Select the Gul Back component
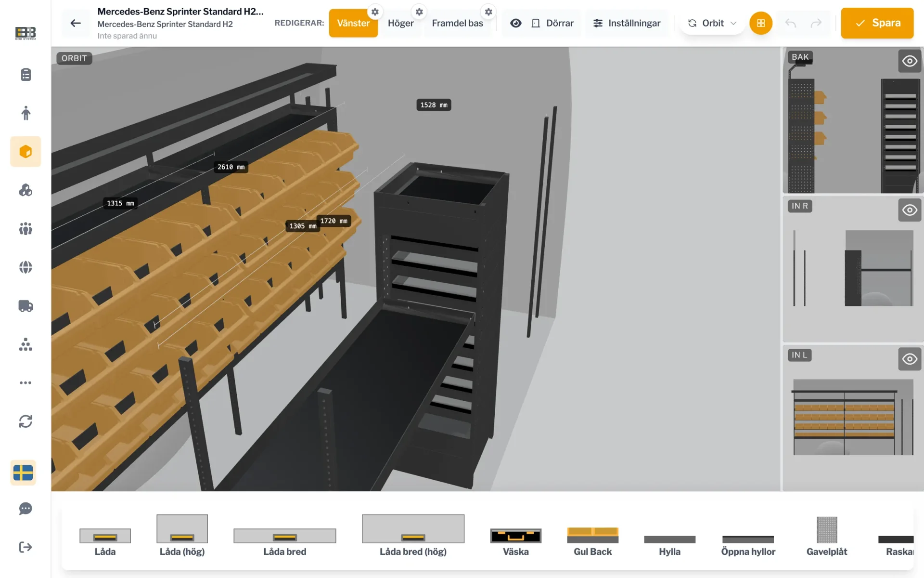Screen dimensions: 924x578 [592, 542]
